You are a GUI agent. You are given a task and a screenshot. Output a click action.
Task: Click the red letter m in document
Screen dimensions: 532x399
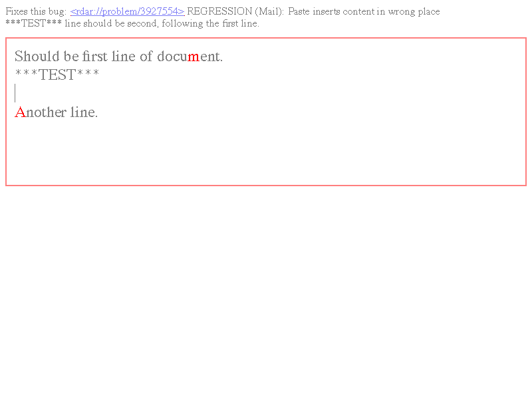click(194, 57)
